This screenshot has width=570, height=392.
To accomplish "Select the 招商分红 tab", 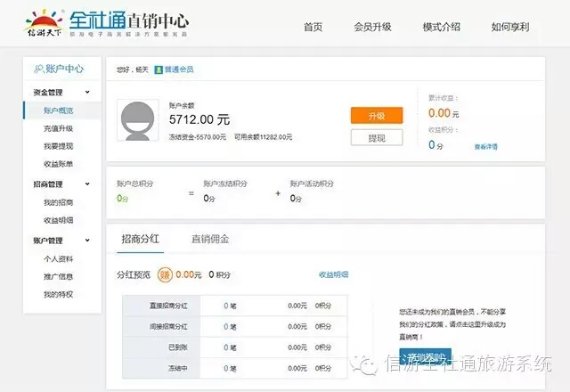I will pyautogui.click(x=142, y=239).
